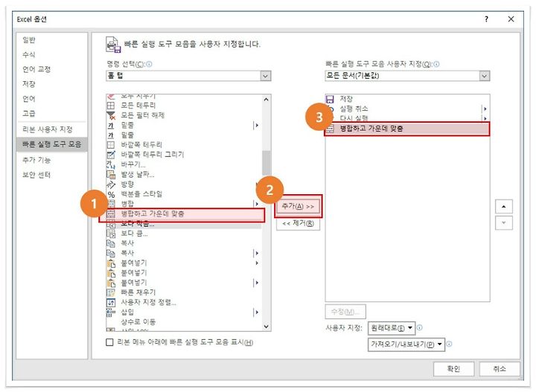The width and height of the screenshot is (536, 392).
Task: Select 병합하고 가운데 맞춤 in right toolbar list
Action: pos(407,129)
